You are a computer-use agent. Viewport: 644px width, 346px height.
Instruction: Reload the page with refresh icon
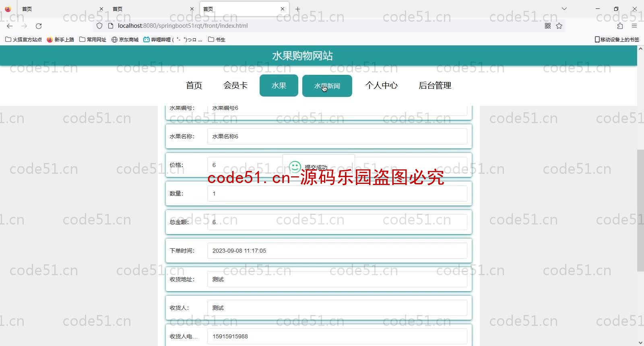pos(39,26)
